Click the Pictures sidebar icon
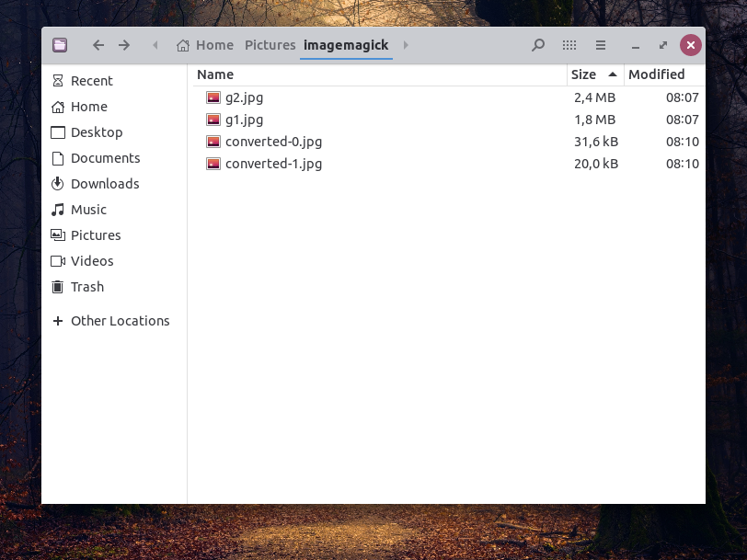The image size is (747, 560). pos(58,235)
